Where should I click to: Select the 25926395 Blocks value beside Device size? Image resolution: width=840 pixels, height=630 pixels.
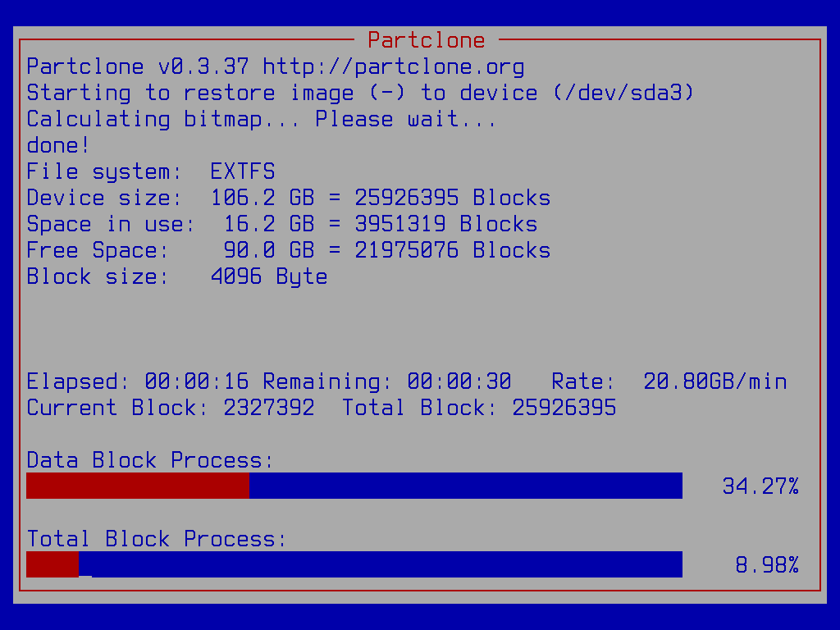coord(453,198)
